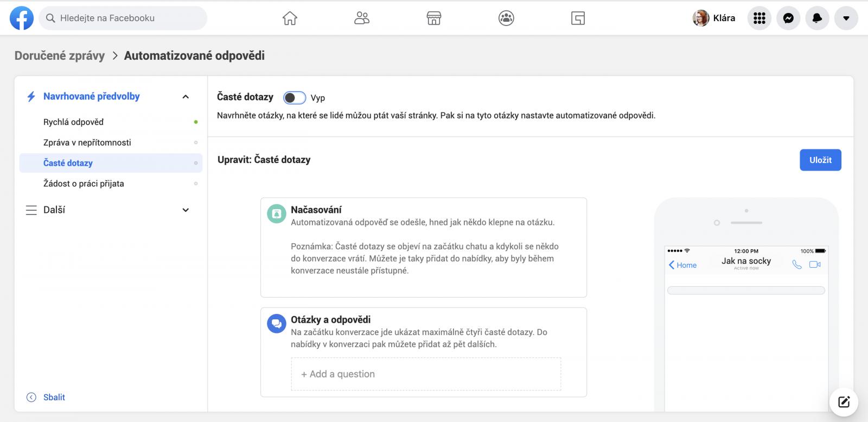Click the Facebook logo icon

[22, 18]
